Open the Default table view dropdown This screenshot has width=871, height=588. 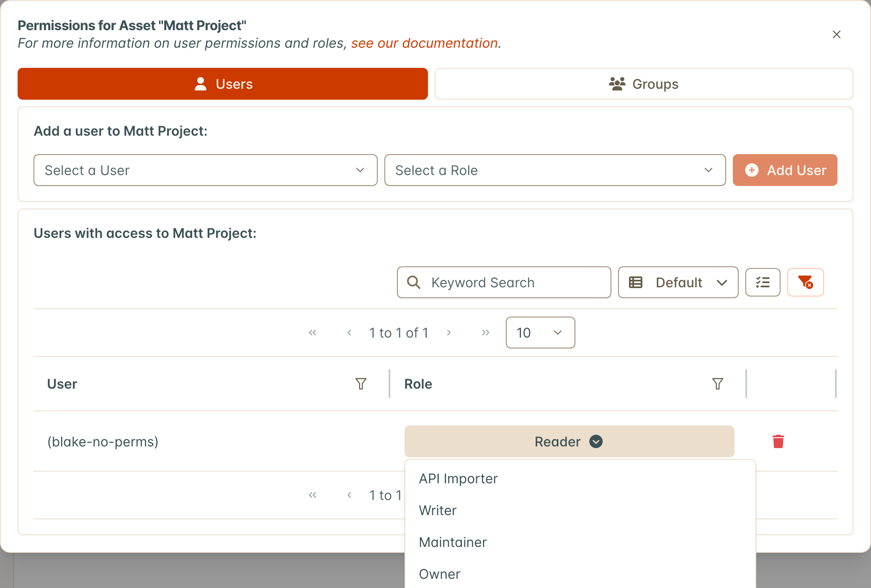coord(678,282)
